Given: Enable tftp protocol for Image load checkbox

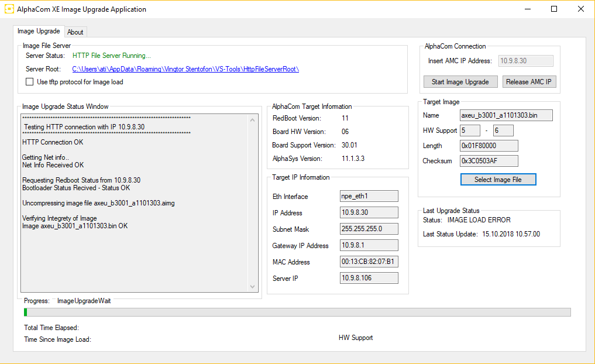Looking at the screenshot, I should [30, 82].
